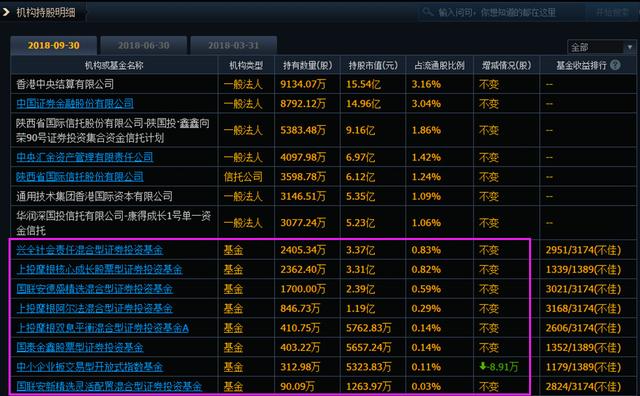
Task: Open 国泰金鑫股票型证券投资基金 link
Action: [80, 347]
